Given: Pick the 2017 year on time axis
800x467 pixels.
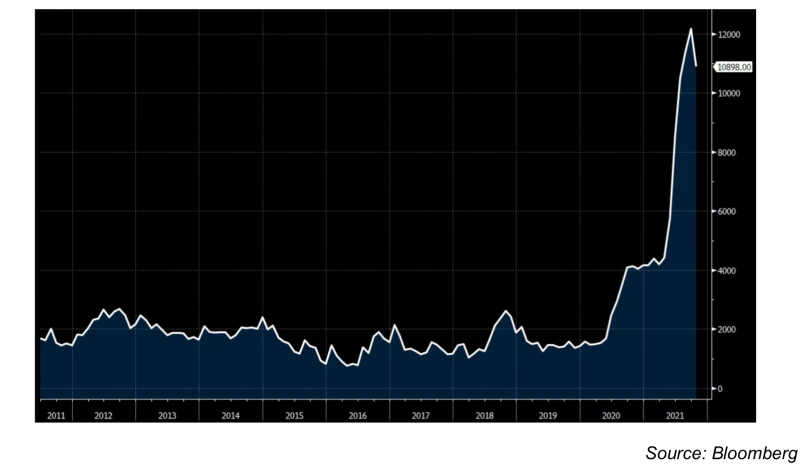Looking at the screenshot, I should click(x=420, y=414).
